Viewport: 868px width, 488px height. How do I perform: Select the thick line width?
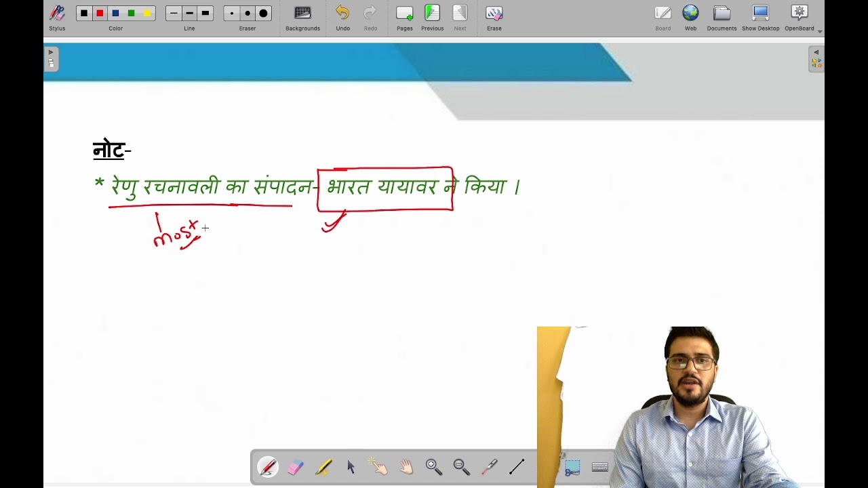coord(205,13)
